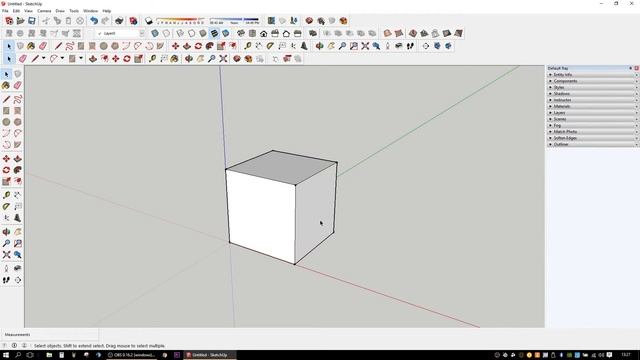Switch to Iso view icon
Screen dimensions: 640x360
coord(241,33)
